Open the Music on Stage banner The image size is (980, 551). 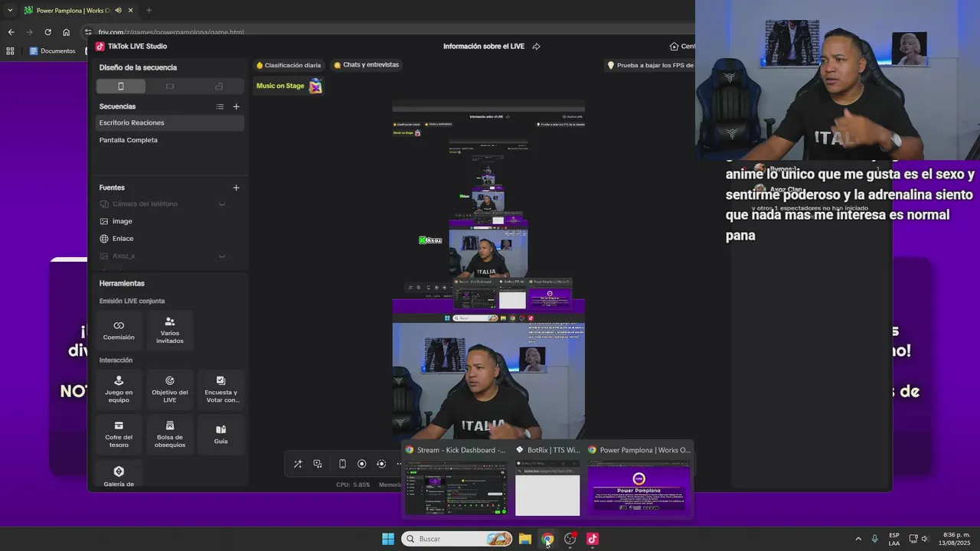(x=289, y=86)
